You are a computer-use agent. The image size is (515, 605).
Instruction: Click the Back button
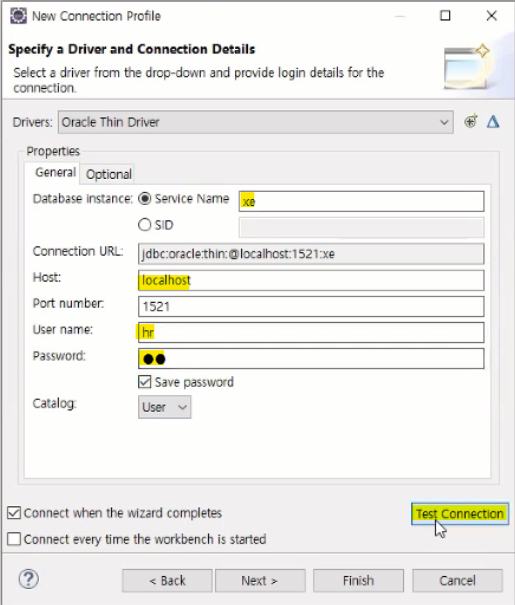point(167,581)
